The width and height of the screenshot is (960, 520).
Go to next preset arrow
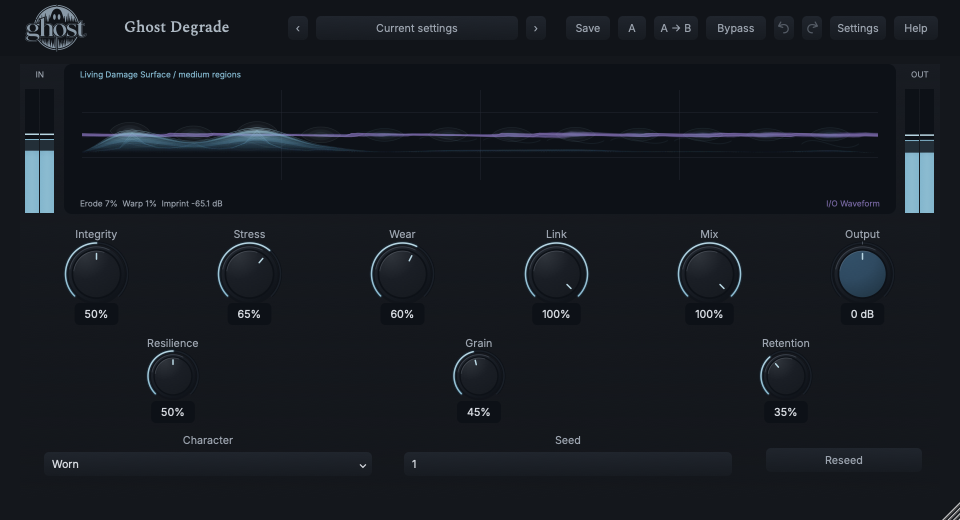536,28
